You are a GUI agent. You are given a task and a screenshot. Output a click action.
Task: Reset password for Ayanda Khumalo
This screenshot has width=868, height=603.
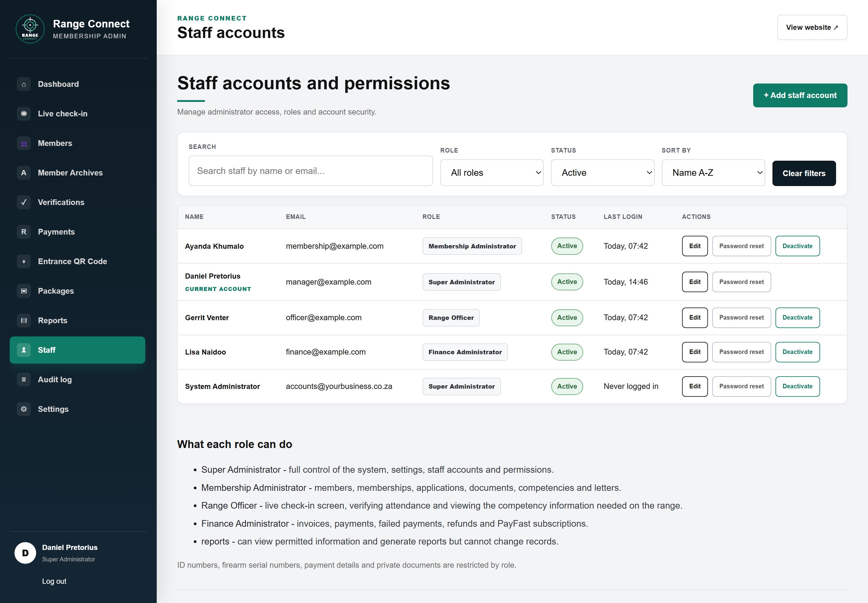coord(741,246)
